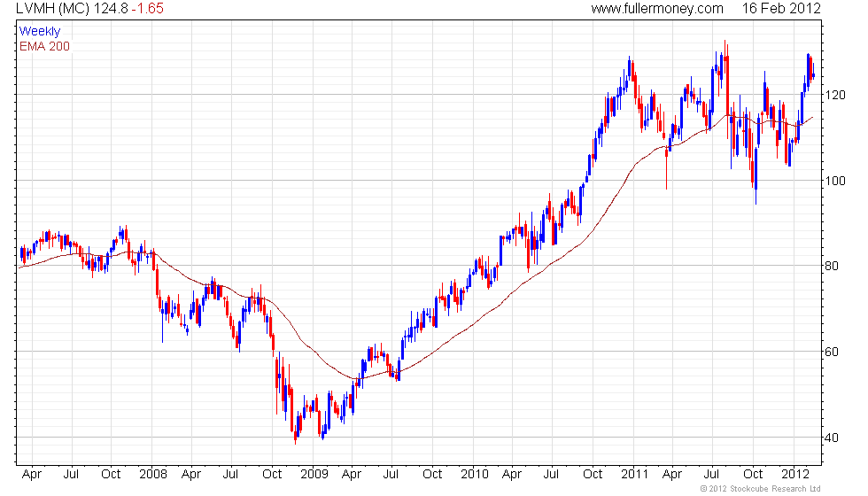Click the 120 price axis label
The height and width of the screenshot is (496, 868).
835,95
